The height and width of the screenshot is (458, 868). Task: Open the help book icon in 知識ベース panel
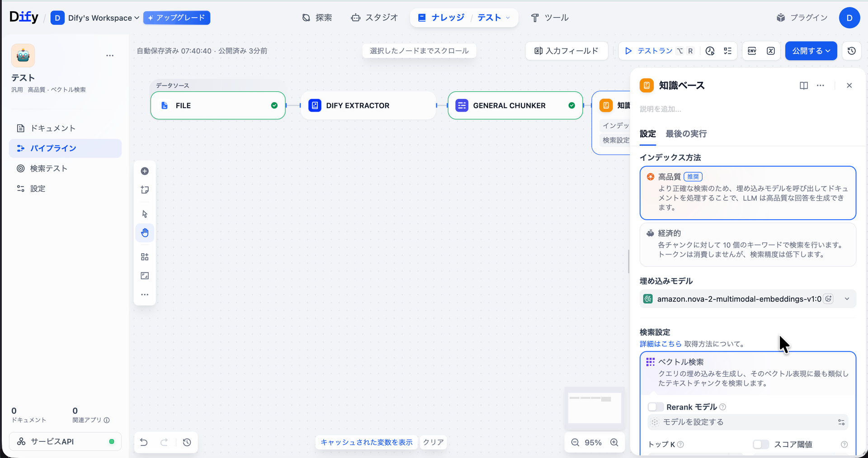pyautogui.click(x=804, y=85)
